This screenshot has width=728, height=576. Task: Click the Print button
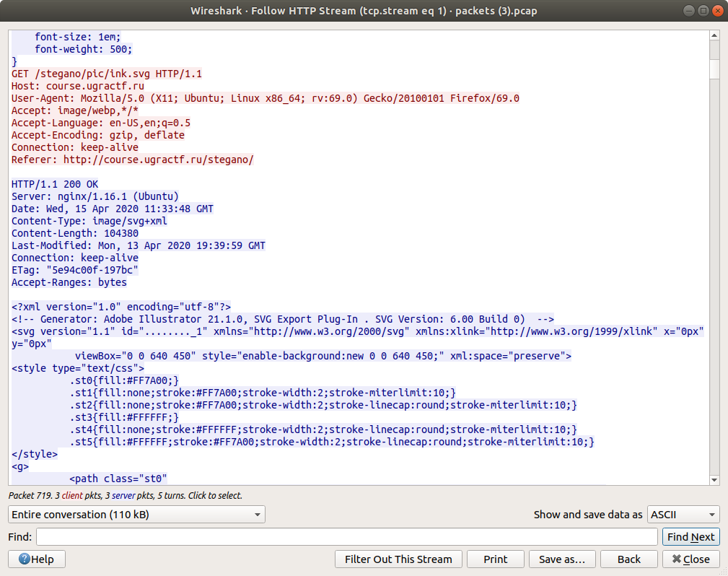pos(496,559)
